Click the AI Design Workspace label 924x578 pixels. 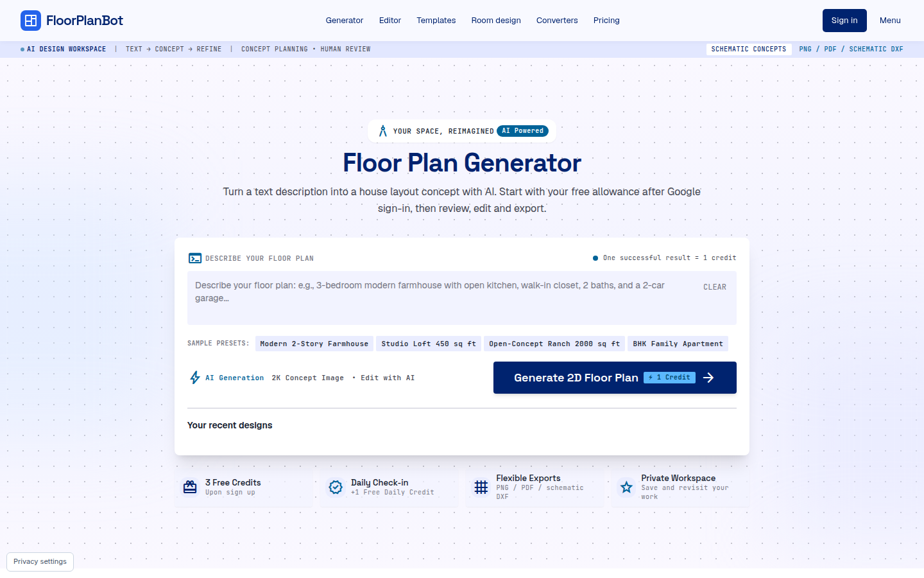tap(66, 49)
